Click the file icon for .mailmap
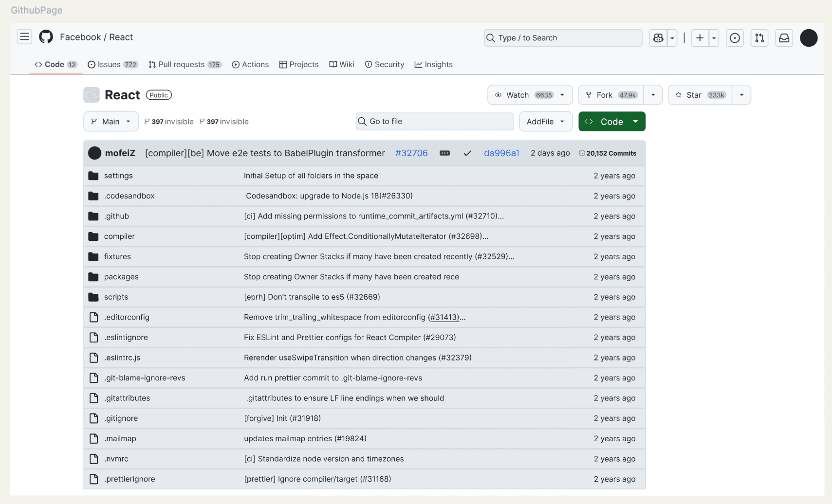The image size is (832, 504). tap(93, 439)
